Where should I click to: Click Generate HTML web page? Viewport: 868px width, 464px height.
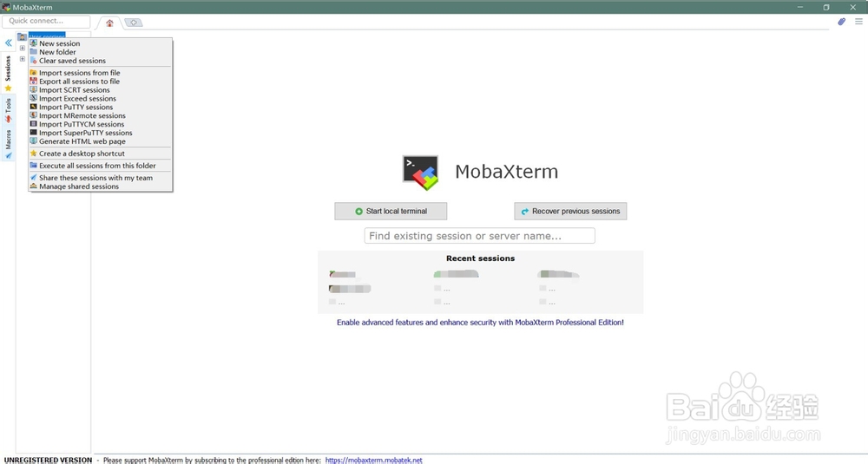tap(100, 141)
